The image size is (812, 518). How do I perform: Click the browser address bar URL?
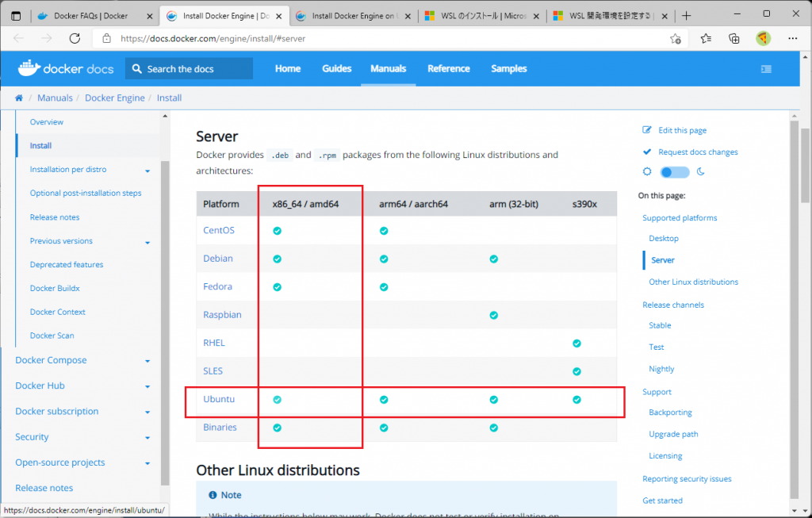(x=213, y=38)
